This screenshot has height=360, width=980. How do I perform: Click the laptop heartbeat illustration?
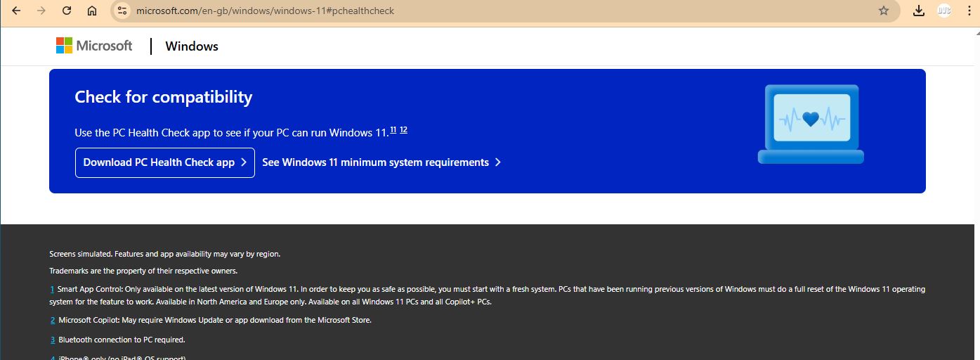[x=811, y=124]
